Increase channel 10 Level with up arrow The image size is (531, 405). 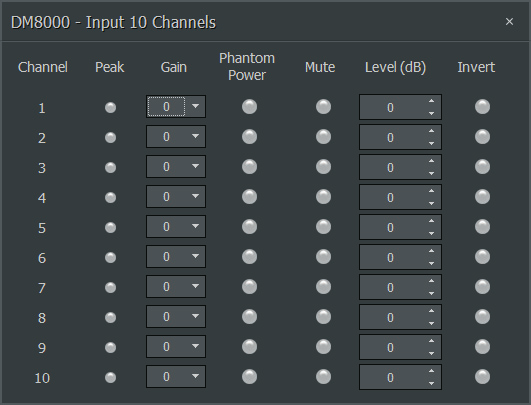[x=431, y=371]
